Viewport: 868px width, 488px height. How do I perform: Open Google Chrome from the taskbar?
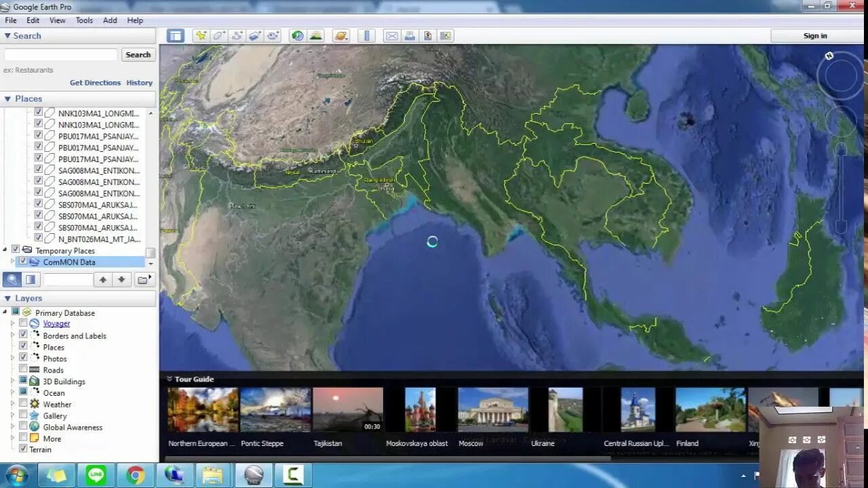pyautogui.click(x=135, y=476)
